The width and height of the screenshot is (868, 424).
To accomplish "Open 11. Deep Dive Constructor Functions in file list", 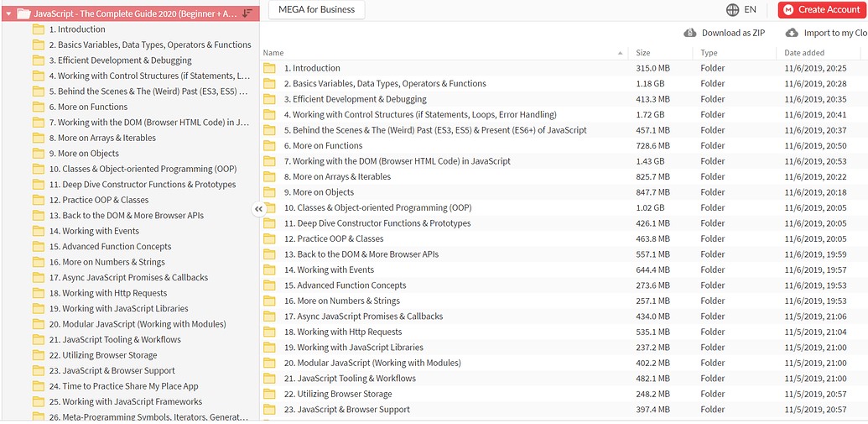I will (x=377, y=223).
